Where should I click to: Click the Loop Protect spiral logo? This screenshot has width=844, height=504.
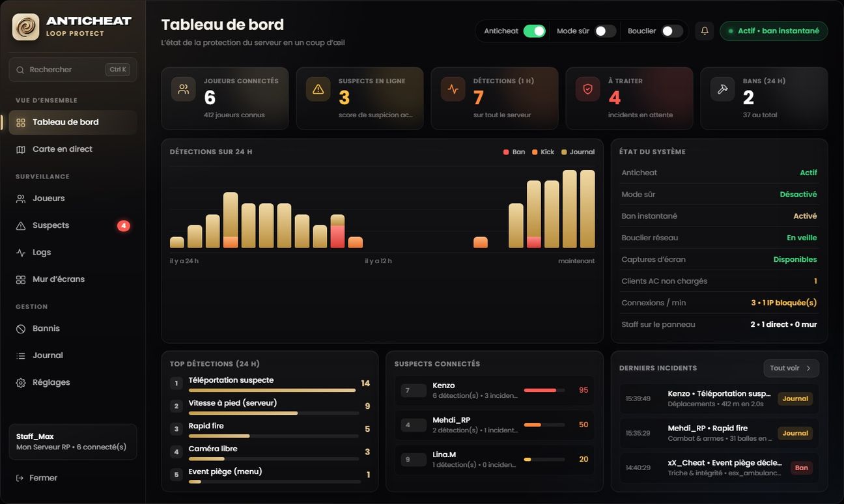click(26, 27)
